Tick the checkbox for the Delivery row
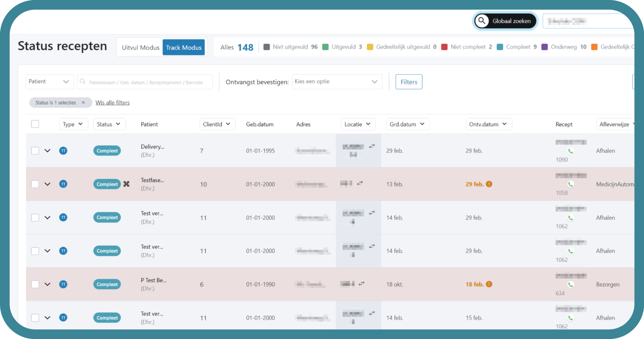Image resolution: width=644 pixels, height=339 pixels. pos(35,151)
